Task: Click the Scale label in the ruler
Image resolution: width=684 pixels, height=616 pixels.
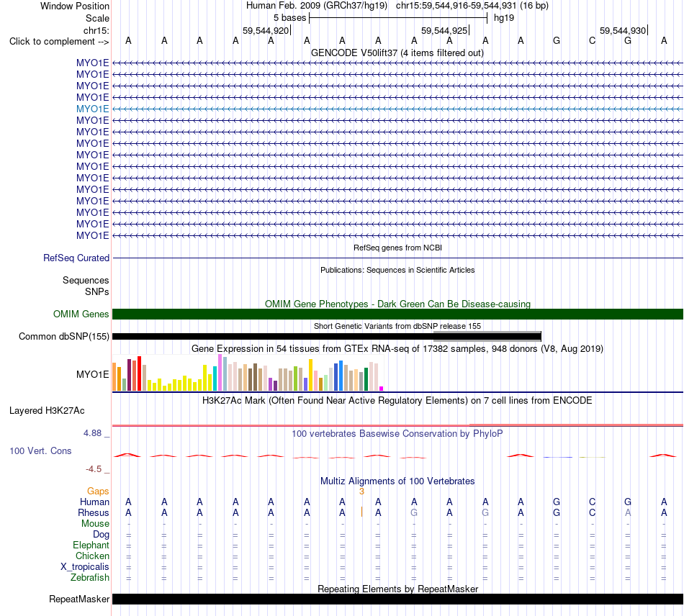Action: 97,18
